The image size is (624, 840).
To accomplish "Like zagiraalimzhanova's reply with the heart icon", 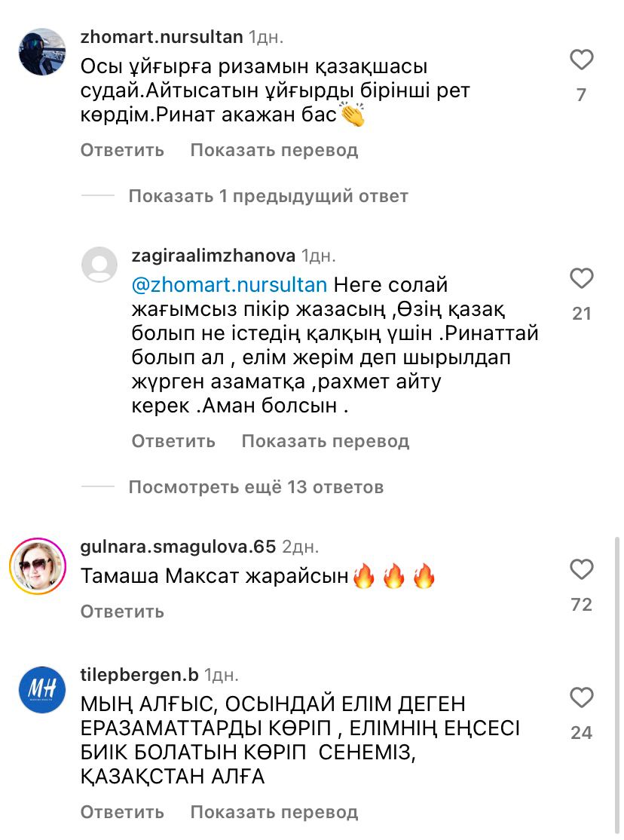I will point(581,279).
